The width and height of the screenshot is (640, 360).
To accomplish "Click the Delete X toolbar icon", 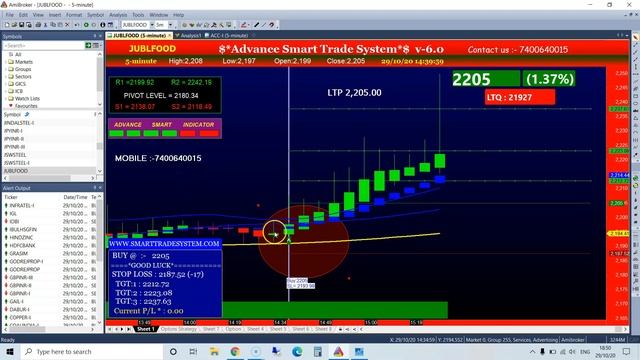I will pos(67,25).
